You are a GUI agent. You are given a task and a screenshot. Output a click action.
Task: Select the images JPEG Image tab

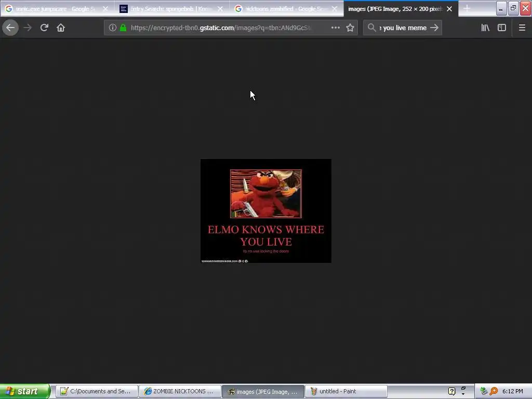(x=395, y=9)
